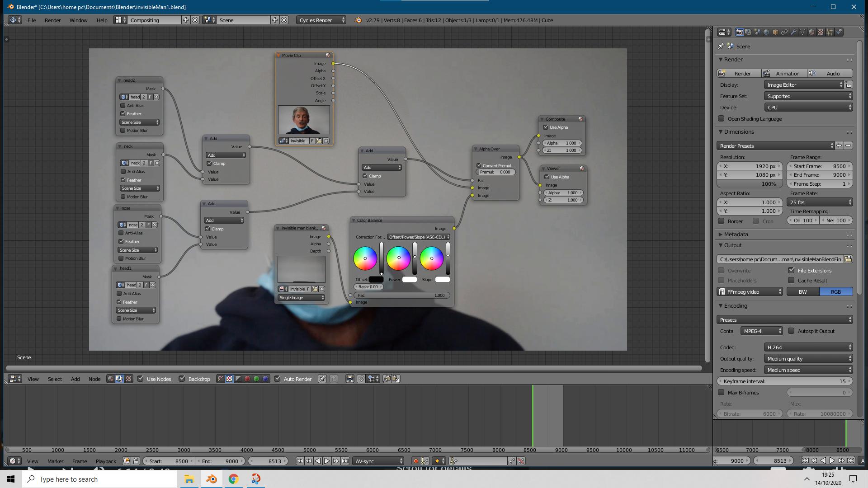Viewport: 868px width, 488px height.
Task: Toggle Use Nodes checkbox in compositor
Action: pos(141,378)
